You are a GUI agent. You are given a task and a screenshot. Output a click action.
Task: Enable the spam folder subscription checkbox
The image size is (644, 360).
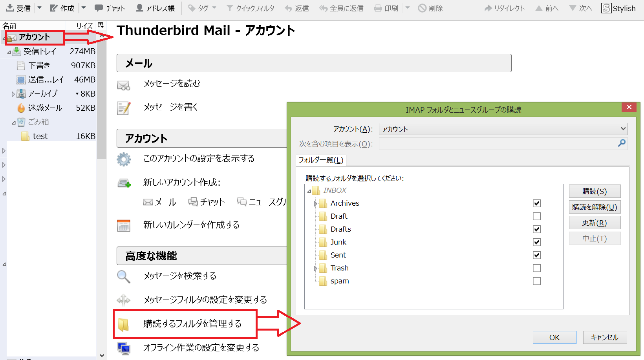click(536, 281)
